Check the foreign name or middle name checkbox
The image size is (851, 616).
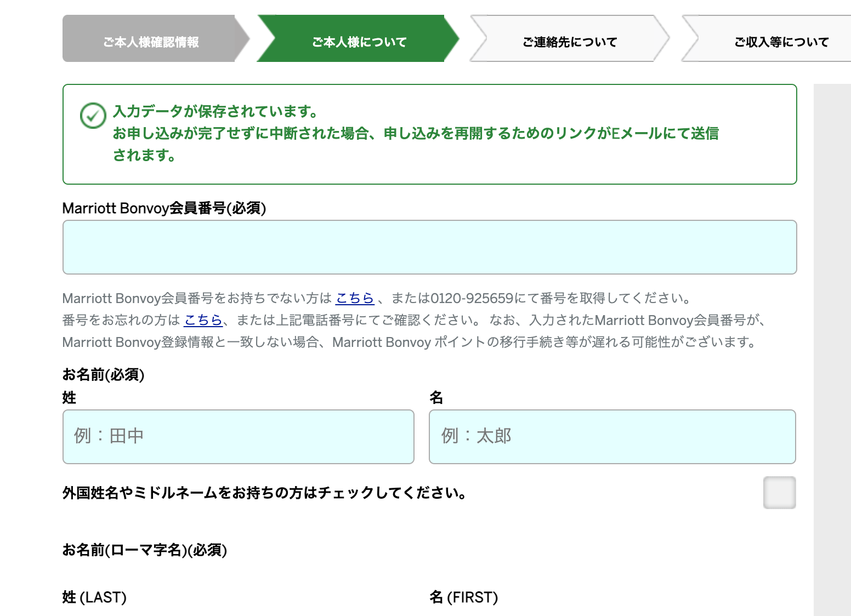click(779, 493)
